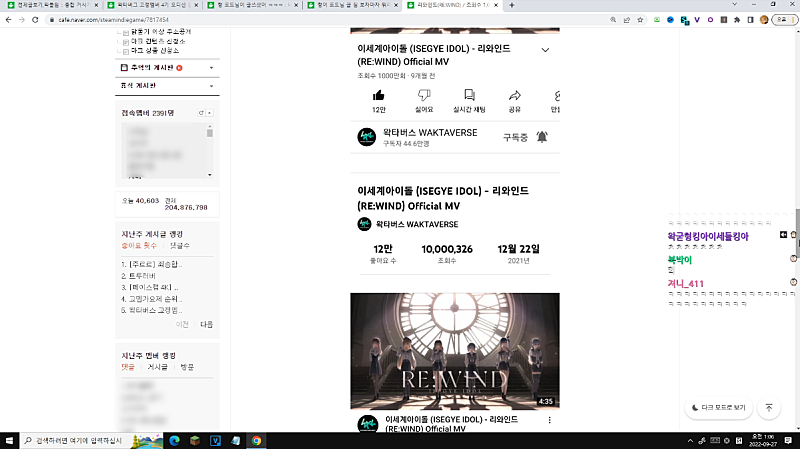Open the Minecraft block taskbar icon
800x449 pixels.
[195, 440]
